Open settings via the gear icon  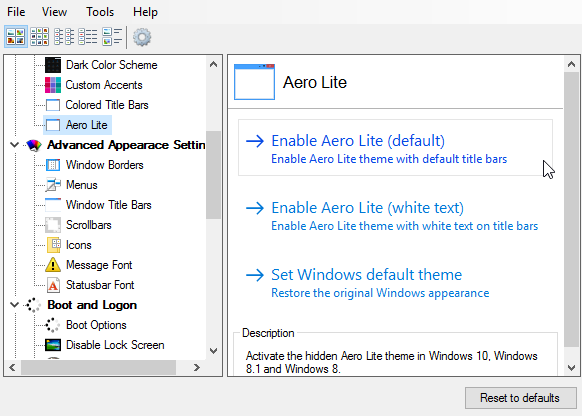click(142, 37)
